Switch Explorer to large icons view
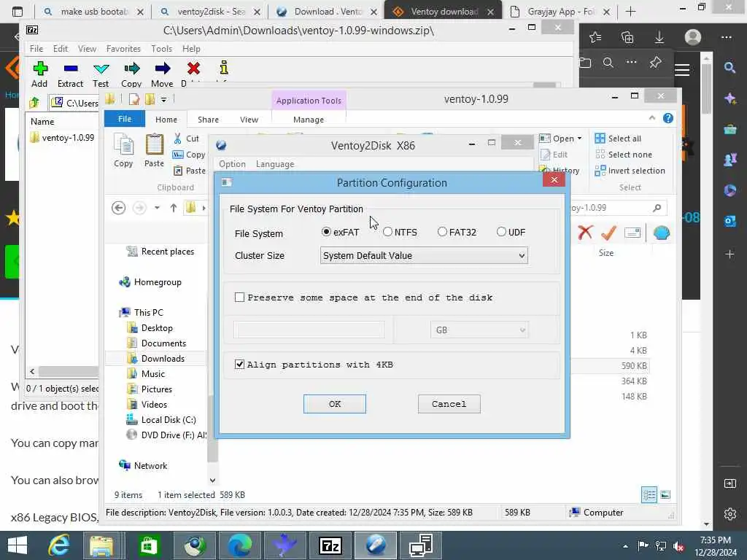The width and height of the screenshot is (747, 560). point(665,495)
